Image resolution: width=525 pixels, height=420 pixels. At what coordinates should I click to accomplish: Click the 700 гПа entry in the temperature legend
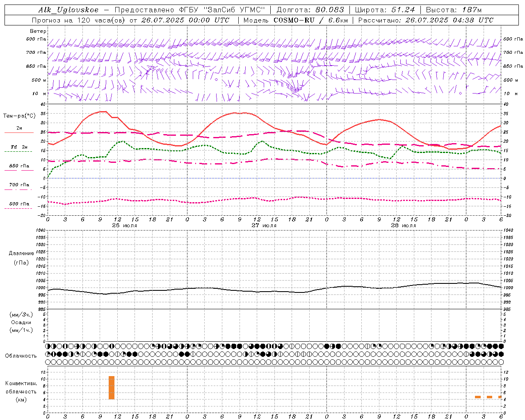click(x=19, y=185)
